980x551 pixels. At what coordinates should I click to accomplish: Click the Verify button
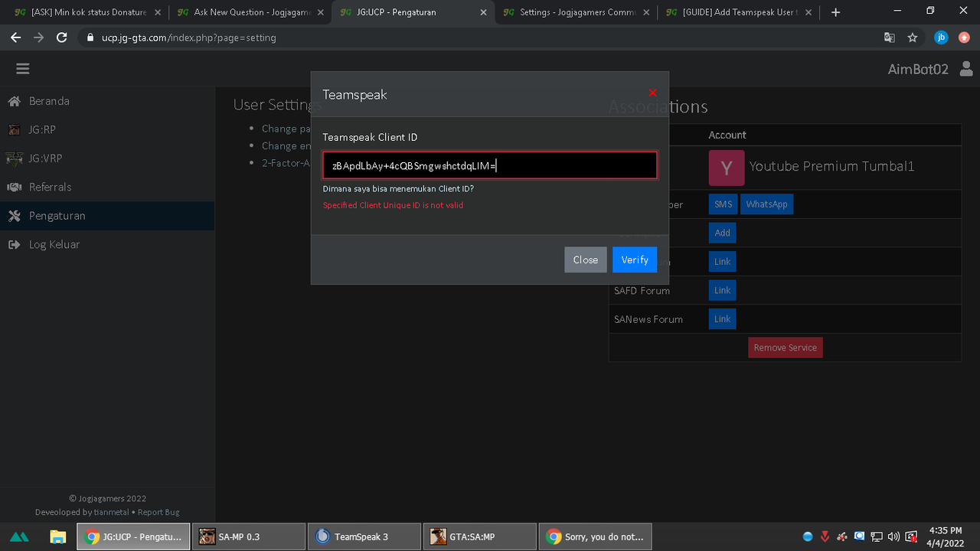635,260
